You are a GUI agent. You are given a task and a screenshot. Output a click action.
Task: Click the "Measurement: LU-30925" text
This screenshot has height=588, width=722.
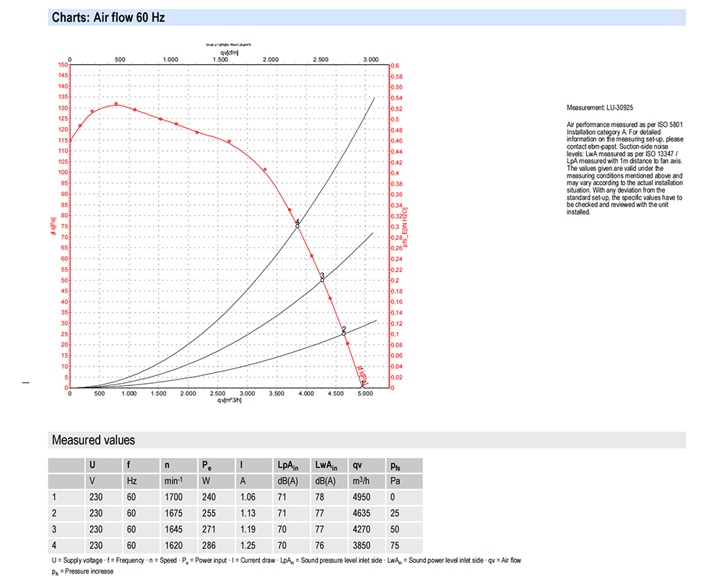[600, 107]
